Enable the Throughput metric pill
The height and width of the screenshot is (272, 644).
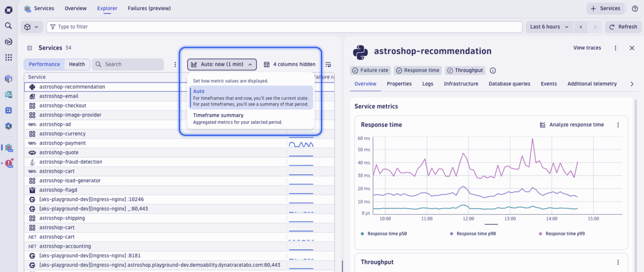tap(465, 70)
